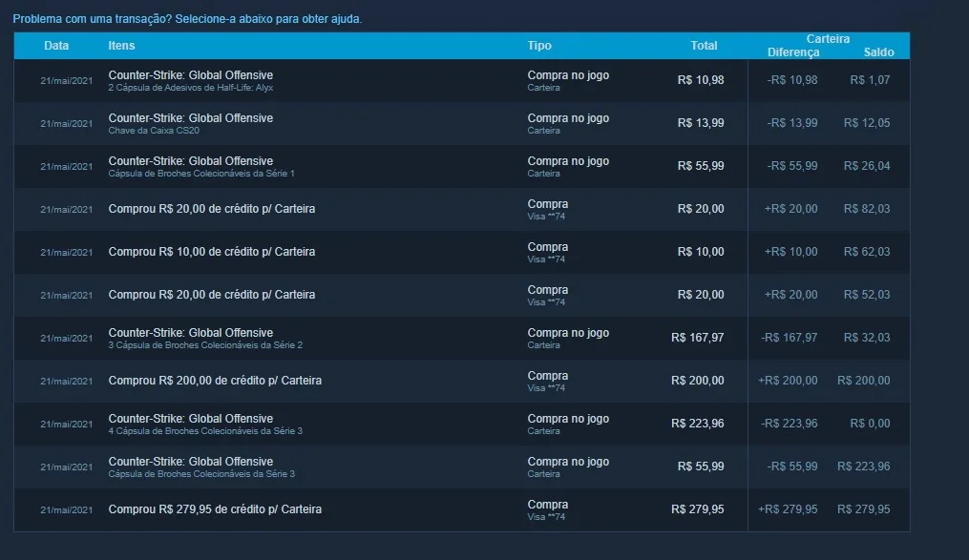Click the -R$ 13,99 wallet difference

pos(792,123)
